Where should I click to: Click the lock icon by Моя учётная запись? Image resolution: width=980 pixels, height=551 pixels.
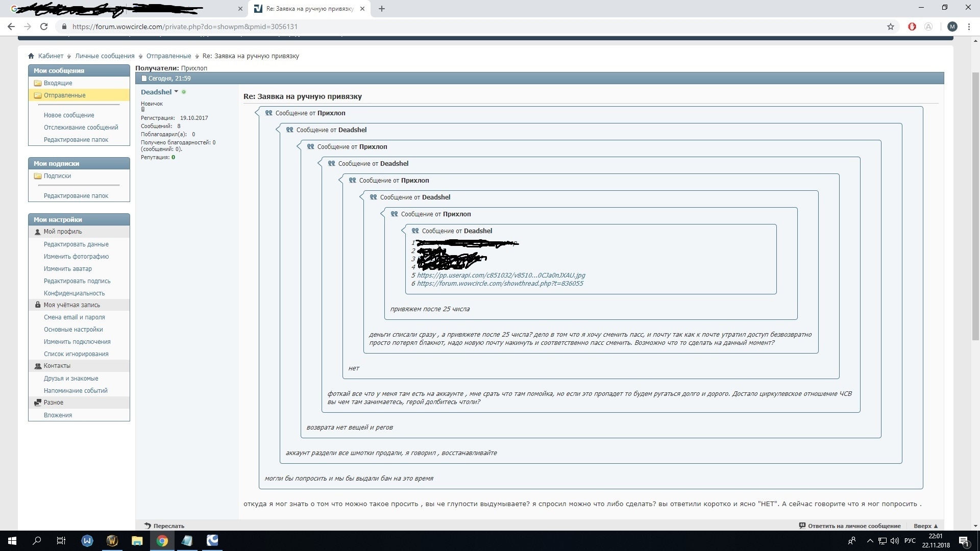pos(38,305)
